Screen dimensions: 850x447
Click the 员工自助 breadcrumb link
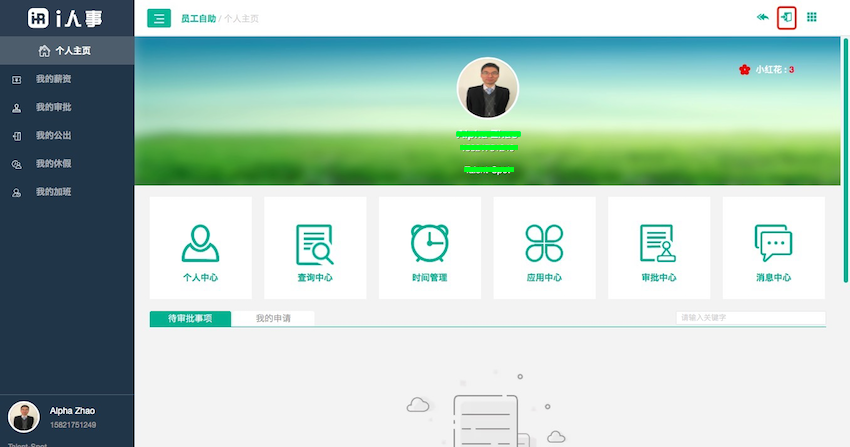(x=198, y=18)
